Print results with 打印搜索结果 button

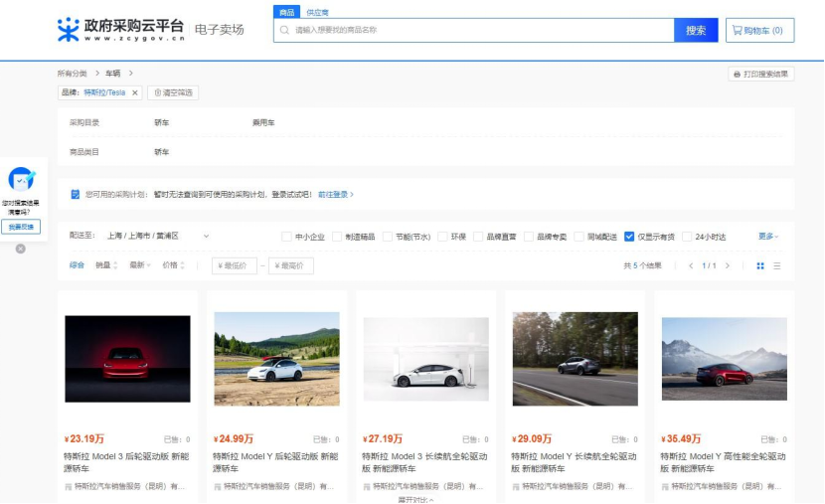(x=760, y=75)
